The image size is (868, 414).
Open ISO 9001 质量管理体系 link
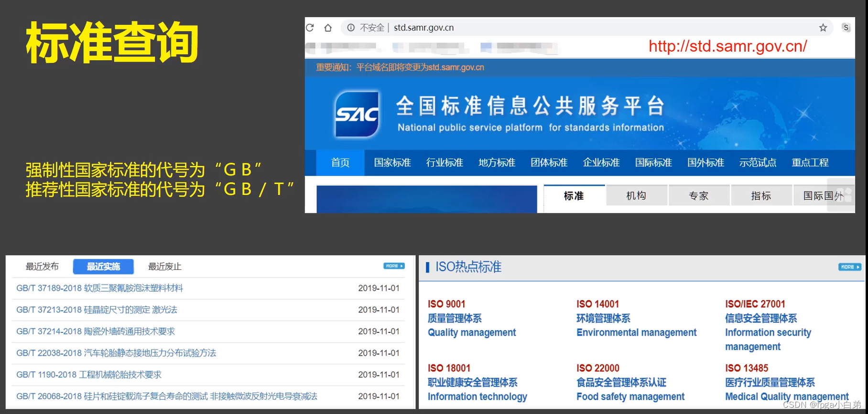472,318
